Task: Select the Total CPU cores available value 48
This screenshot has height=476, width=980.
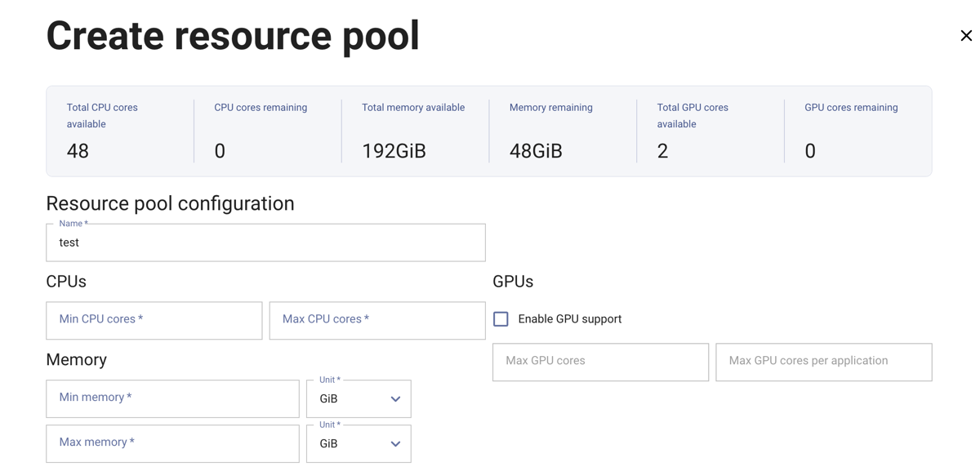Action: (78, 150)
